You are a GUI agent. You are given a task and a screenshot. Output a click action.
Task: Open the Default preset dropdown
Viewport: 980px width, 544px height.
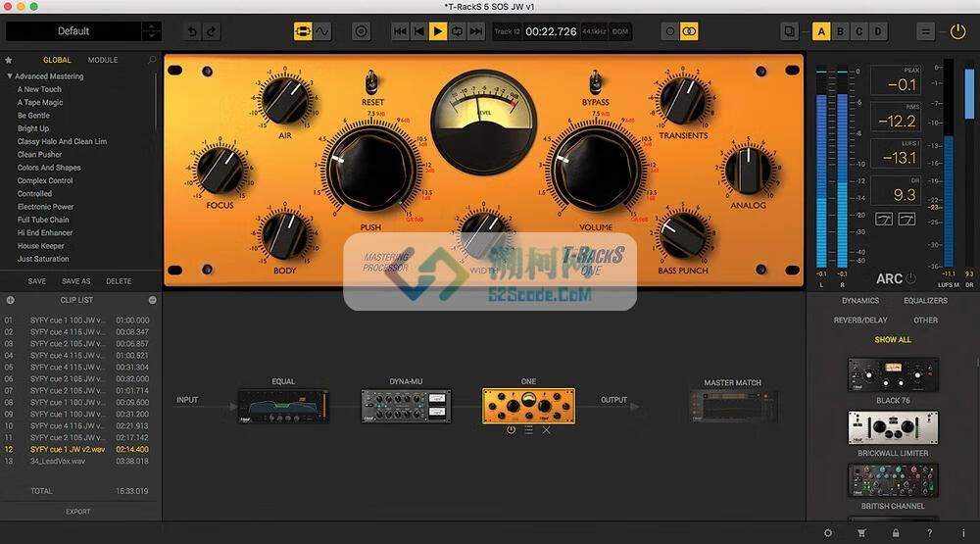click(73, 31)
